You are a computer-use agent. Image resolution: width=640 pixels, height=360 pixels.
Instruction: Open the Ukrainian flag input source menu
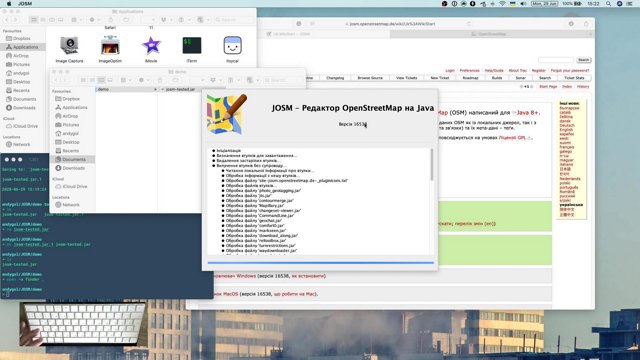point(513,4)
